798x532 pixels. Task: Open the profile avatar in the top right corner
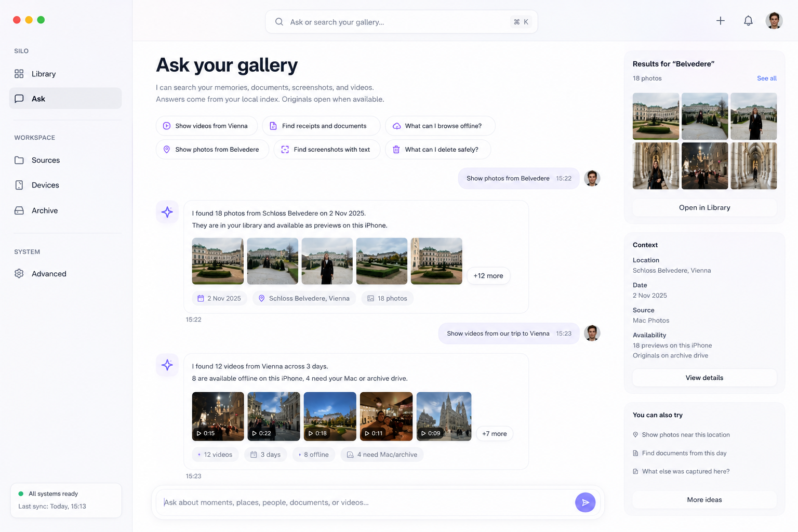point(774,21)
